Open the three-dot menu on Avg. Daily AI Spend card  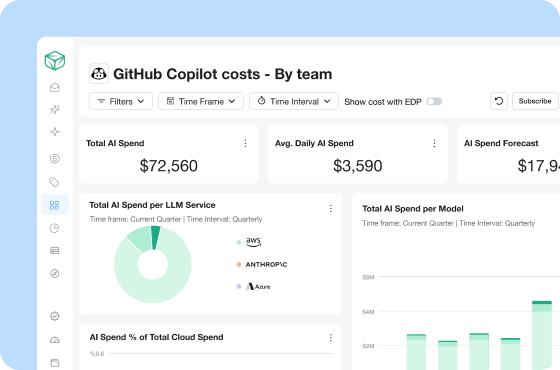pos(434,143)
